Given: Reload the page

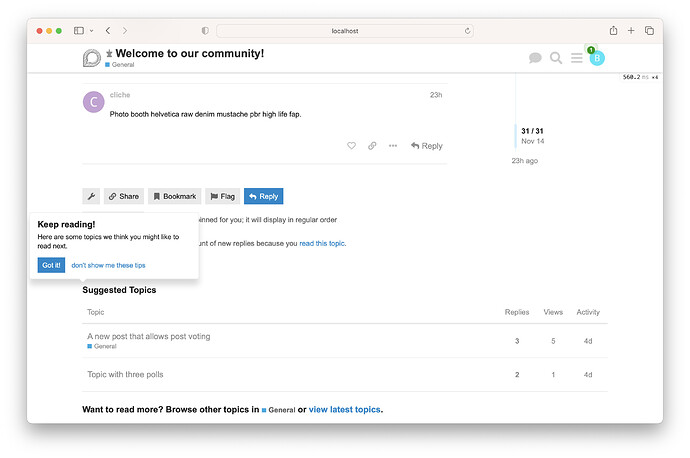Looking at the screenshot, I should [x=467, y=31].
